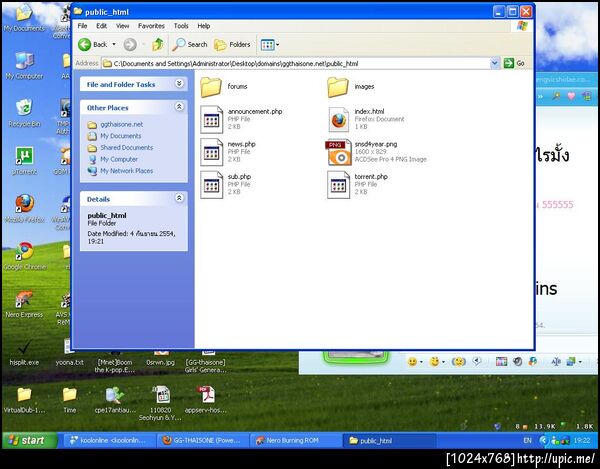Open the File menu
This screenshot has height=469, width=600.
[82, 26]
